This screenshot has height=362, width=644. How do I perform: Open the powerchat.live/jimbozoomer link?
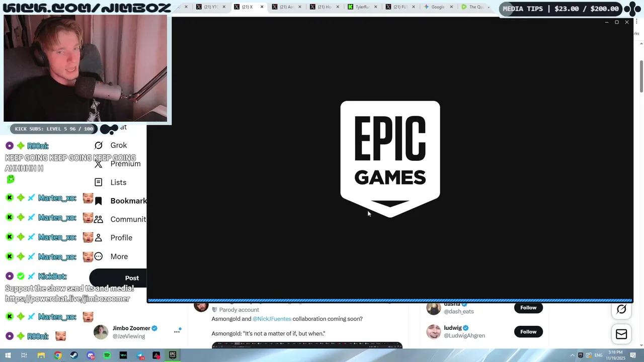[x=67, y=299]
